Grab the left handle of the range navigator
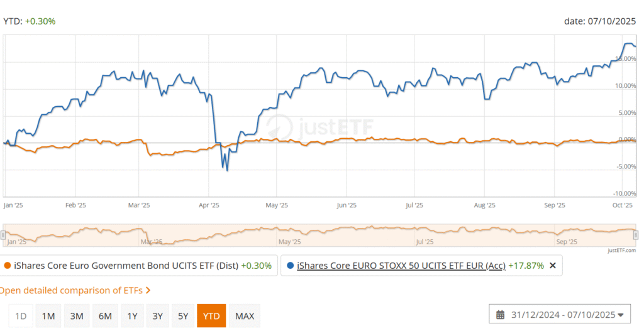This screenshot has width=644, height=331. (x=3, y=235)
